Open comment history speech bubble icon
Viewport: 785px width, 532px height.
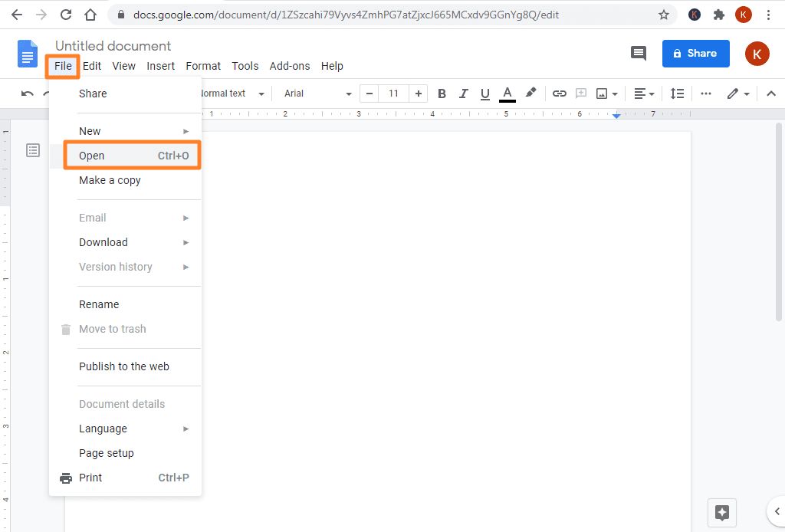[x=638, y=53]
